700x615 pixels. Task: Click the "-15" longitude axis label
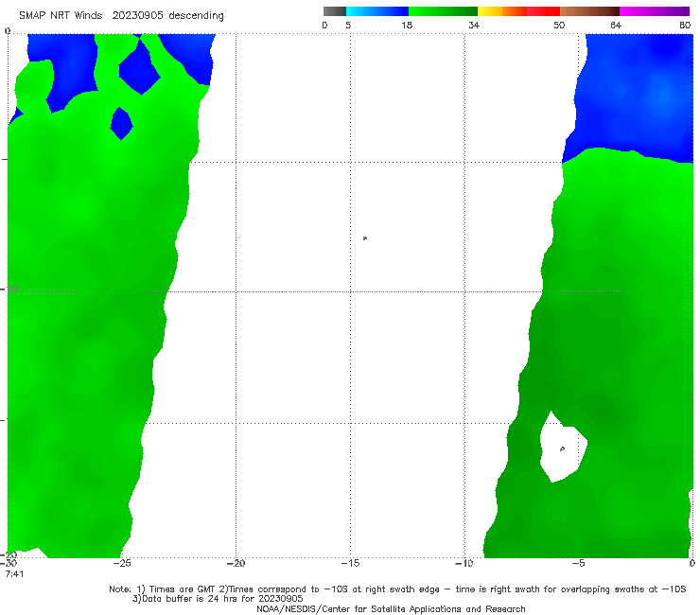pos(350,563)
